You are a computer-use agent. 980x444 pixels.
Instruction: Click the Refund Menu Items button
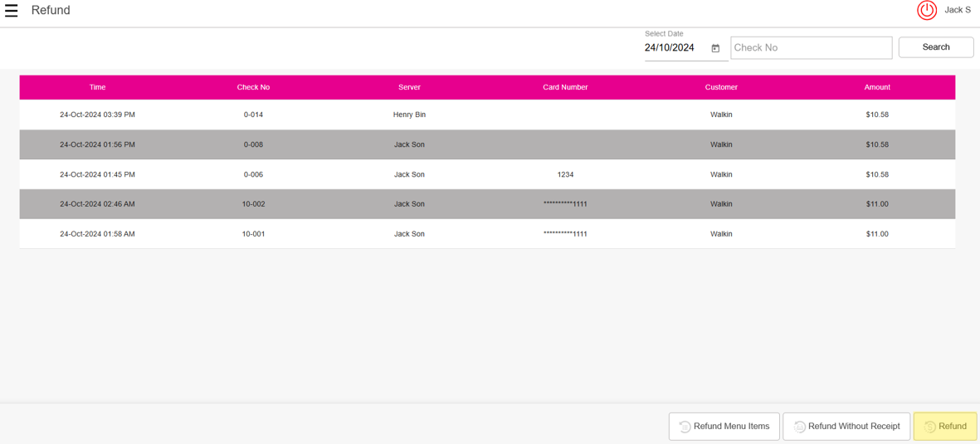tap(724, 427)
